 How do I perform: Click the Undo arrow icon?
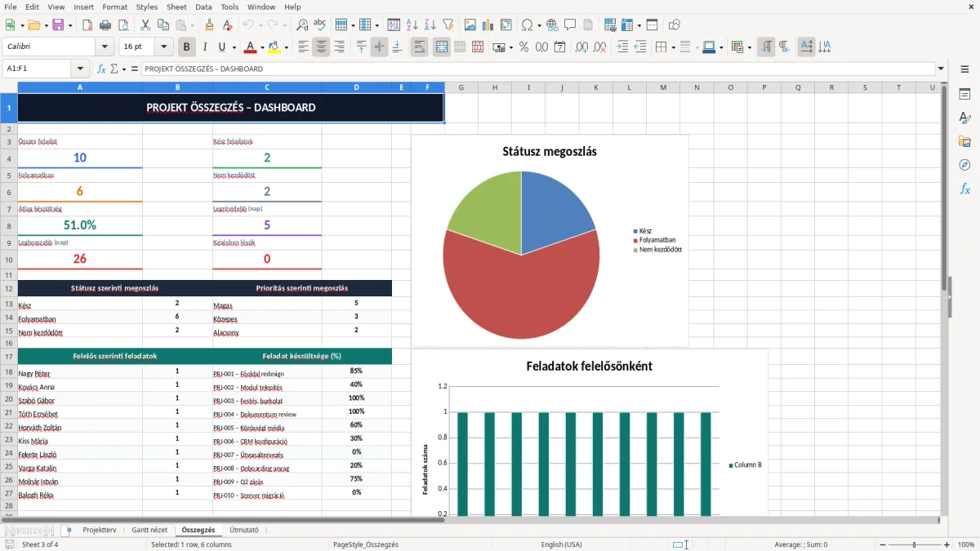pyautogui.click(x=248, y=25)
